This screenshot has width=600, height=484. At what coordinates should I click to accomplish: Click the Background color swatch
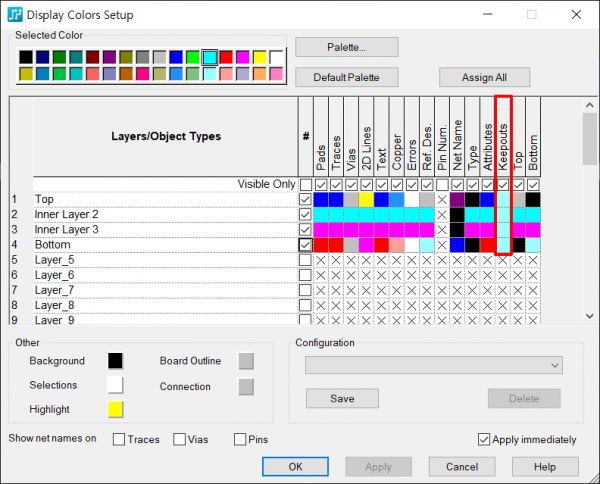pos(116,361)
